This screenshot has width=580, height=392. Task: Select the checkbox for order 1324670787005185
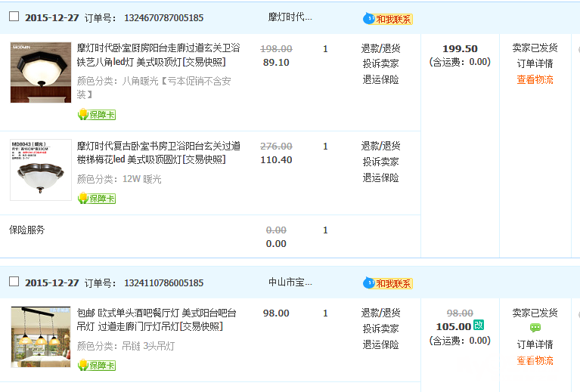[14, 17]
